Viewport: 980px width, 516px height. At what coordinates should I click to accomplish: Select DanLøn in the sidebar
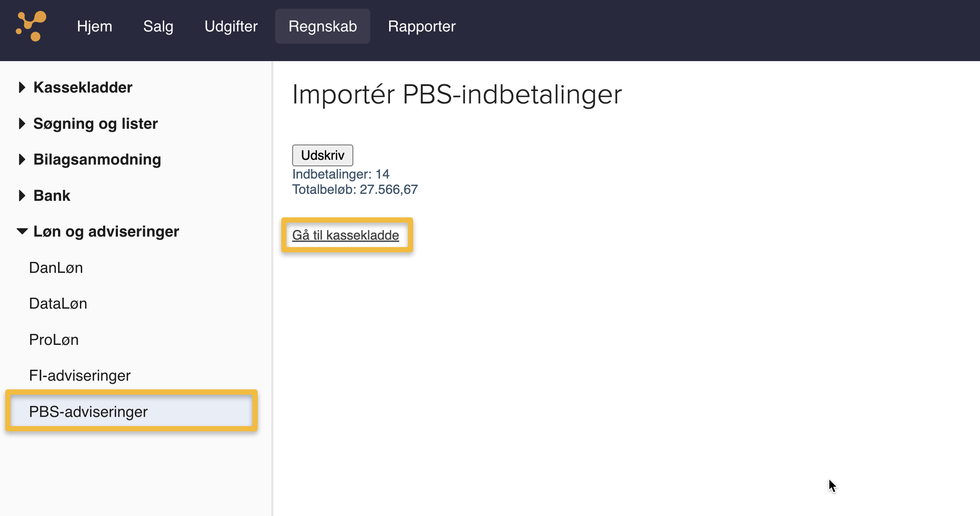point(56,268)
